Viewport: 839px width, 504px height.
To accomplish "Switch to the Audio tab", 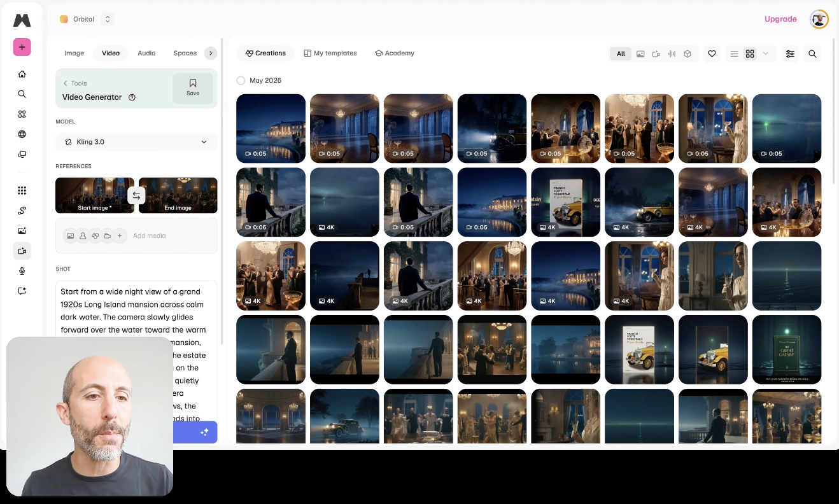I will (146, 53).
